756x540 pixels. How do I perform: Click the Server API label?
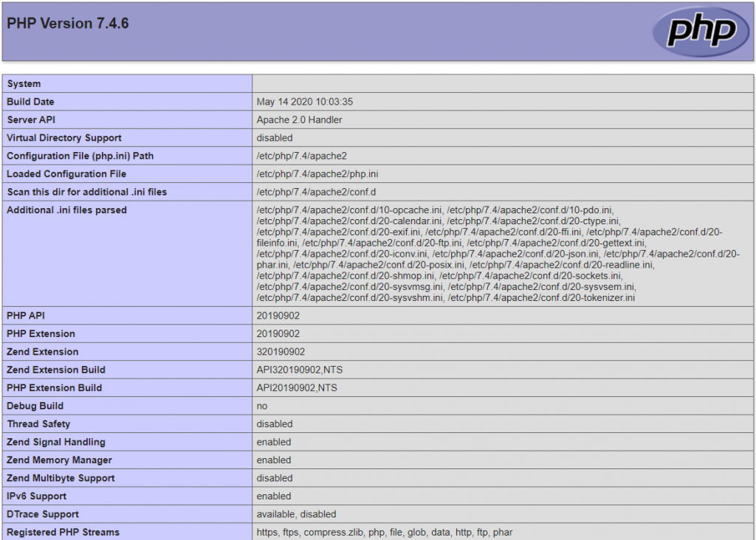coord(31,120)
